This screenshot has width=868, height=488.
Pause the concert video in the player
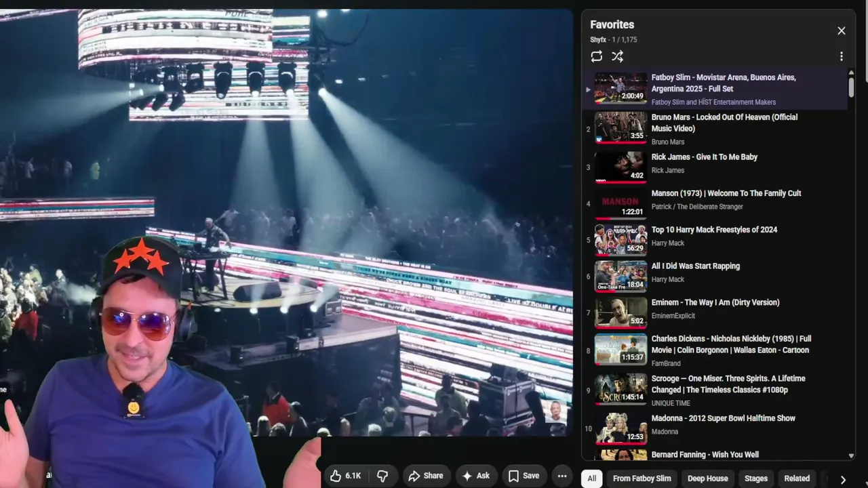coord(286,222)
